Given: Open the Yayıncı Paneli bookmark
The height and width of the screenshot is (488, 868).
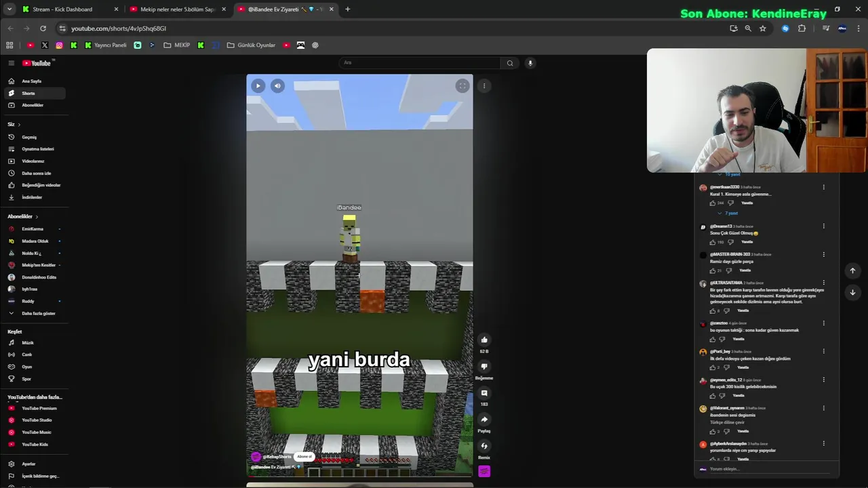Looking at the screenshot, I should click(x=106, y=45).
